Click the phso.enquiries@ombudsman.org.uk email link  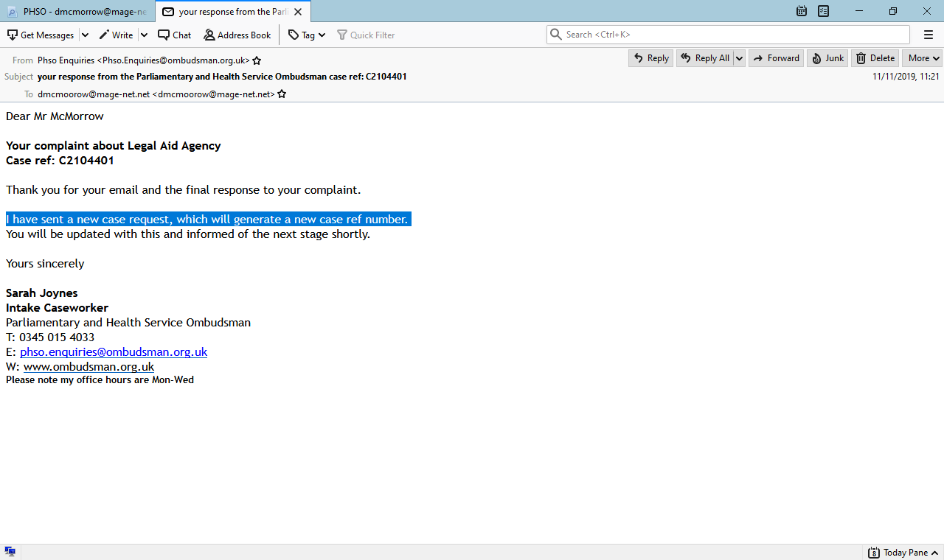click(114, 352)
